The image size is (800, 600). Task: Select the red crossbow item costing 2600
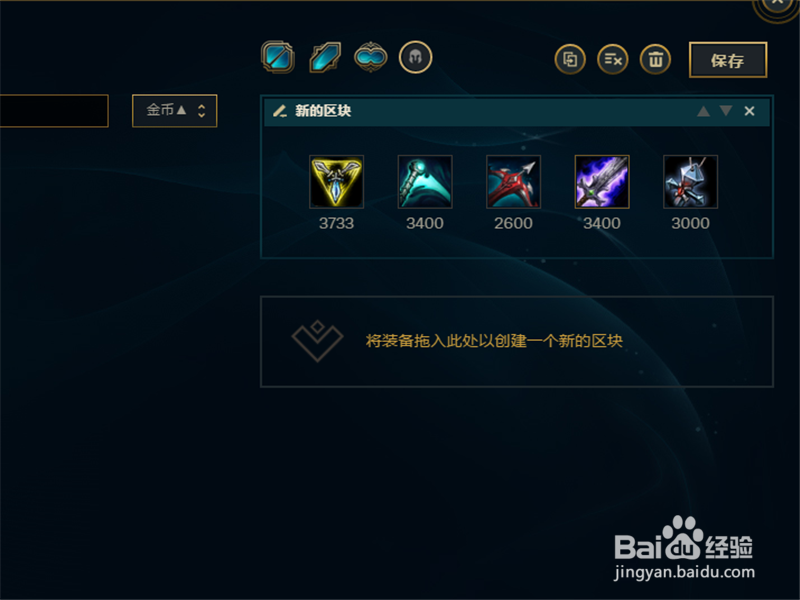[513, 182]
